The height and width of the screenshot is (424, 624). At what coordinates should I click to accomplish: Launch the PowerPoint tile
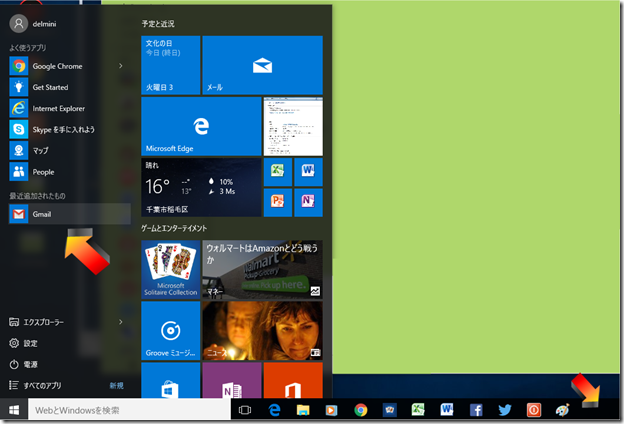click(278, 202)
